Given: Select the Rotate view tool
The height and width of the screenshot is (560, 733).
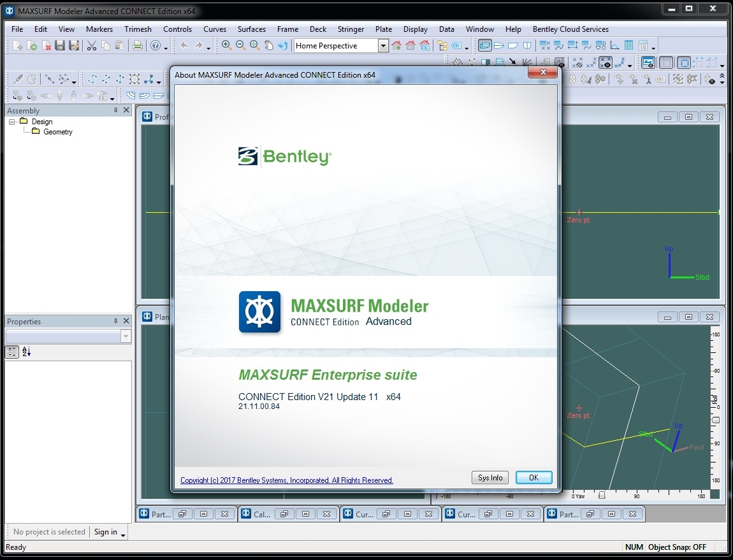Looking at the screenshot, I should click(282, 45).
